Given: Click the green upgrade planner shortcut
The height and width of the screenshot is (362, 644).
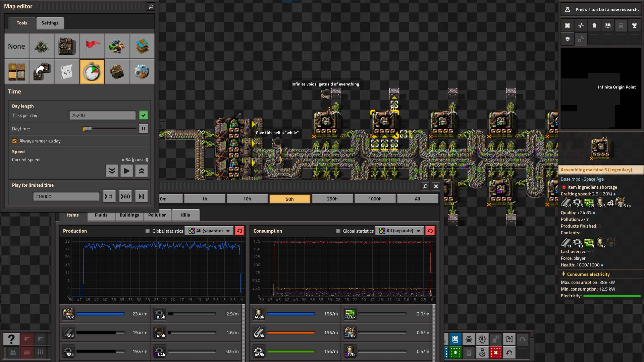Looking at the screenshot, I should [455, 353].
